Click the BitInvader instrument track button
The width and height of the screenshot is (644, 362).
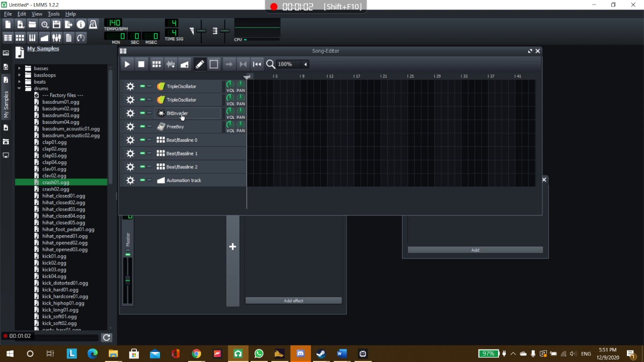pos(188,113)
